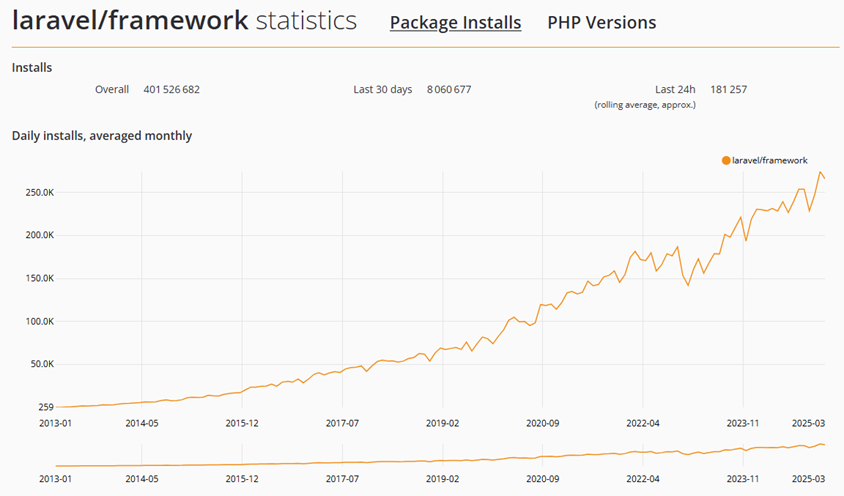Click the Overall installs count 401 526 682

click(x=171, y=89)
